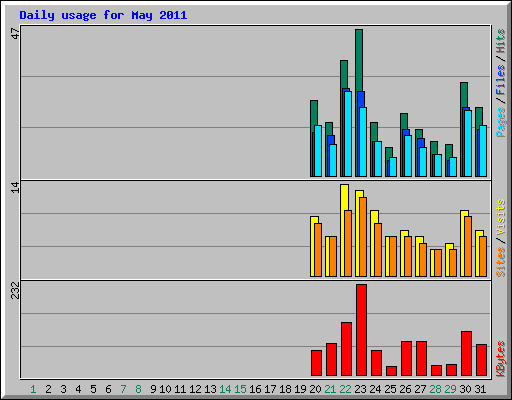Screen dimensions: 512x400
Task: Click the "14" y-axis maximum label
Action: tap(16, 187)
